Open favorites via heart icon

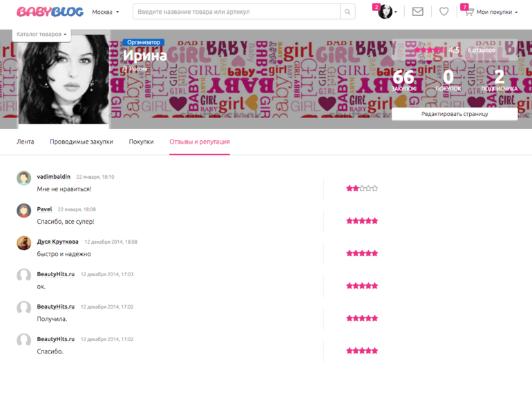444,12
